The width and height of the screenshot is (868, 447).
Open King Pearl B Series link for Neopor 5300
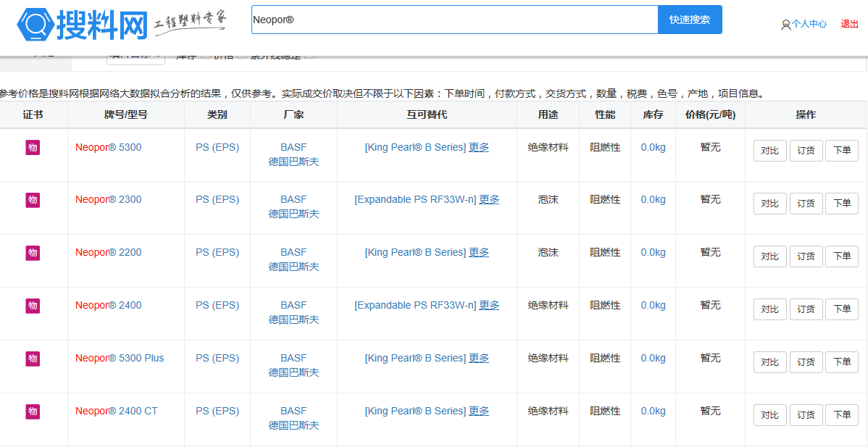pos(415,147)
